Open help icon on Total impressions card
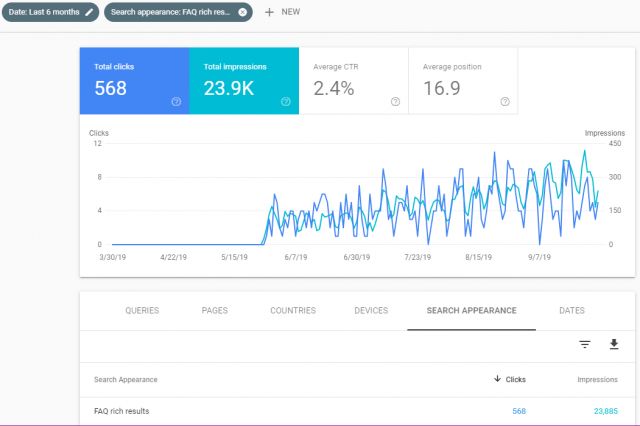Viewport: 640px width, 426px height. click(x=286, y=102)
